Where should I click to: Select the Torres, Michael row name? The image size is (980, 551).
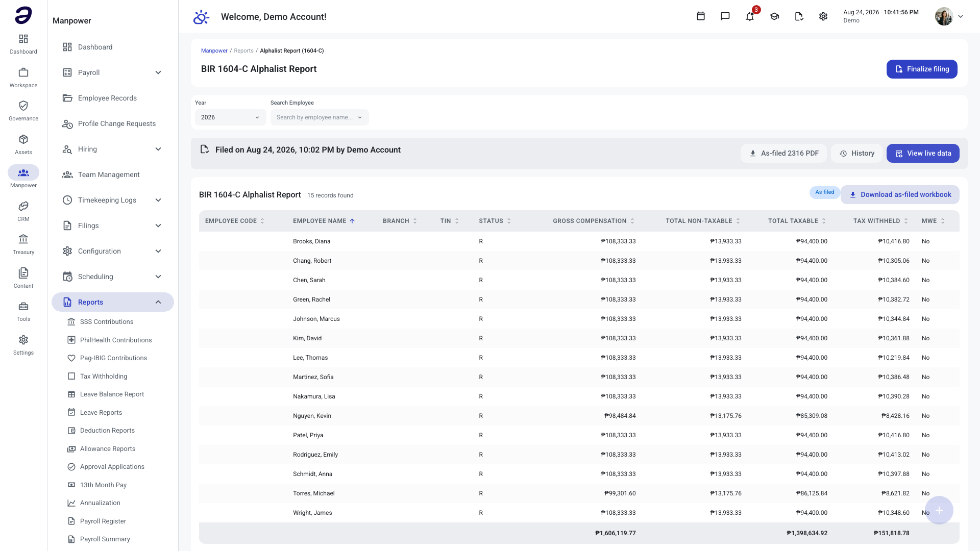click(313, 493)
